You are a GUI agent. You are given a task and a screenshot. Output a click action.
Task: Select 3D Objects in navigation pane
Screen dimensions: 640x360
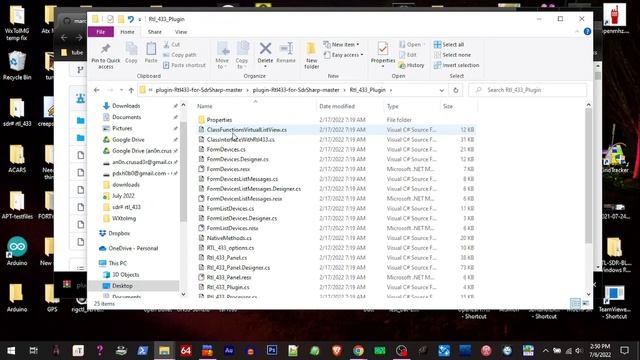click(x=125, y=275)
